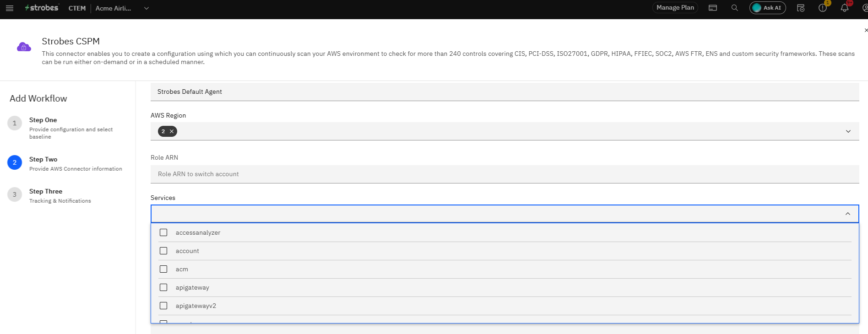This screenshot has height=334, width=868.
Task: Click the step 1 number circle
Action: click(15, 123)
